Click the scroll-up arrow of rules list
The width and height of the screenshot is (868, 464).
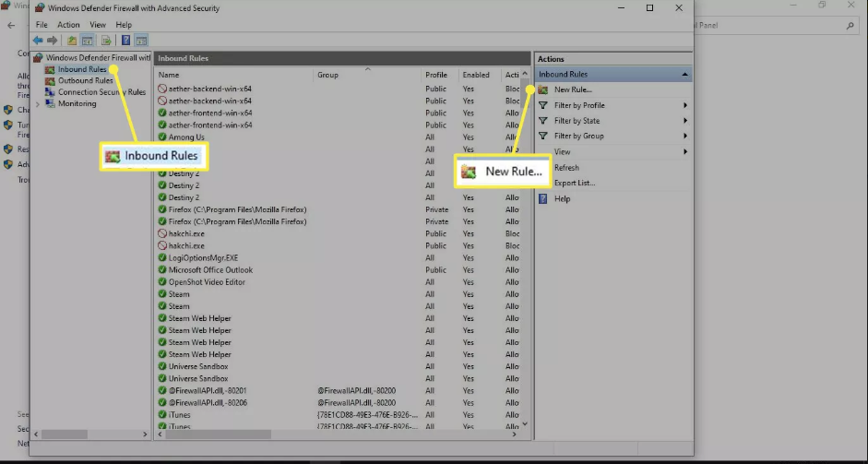[x=525, y=74]
